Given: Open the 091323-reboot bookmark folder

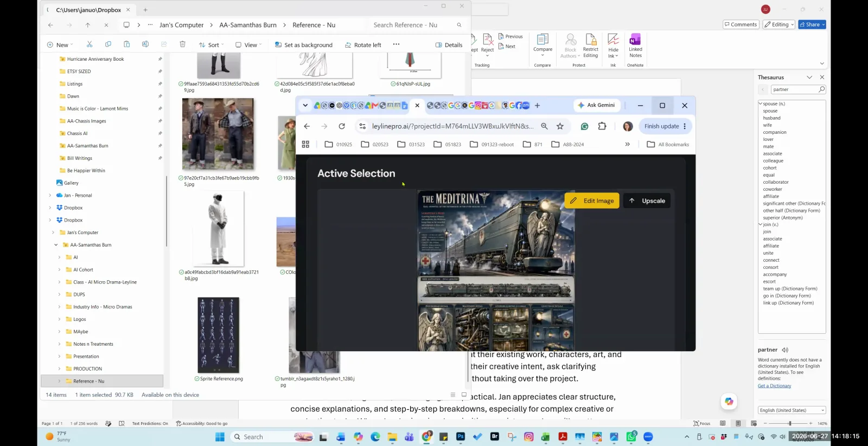Looking at the screenshot, I should click(x=492, y=144).
